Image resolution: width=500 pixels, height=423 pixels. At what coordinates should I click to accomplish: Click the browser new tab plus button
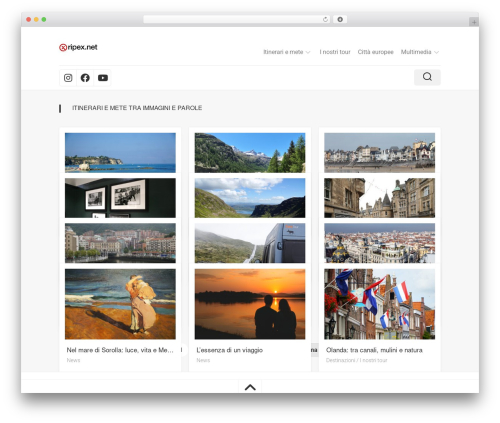click(x=474, y=22)
